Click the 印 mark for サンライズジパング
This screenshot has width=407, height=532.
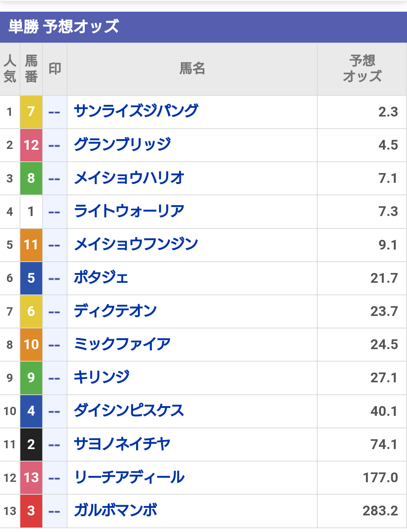click(55, 112)
